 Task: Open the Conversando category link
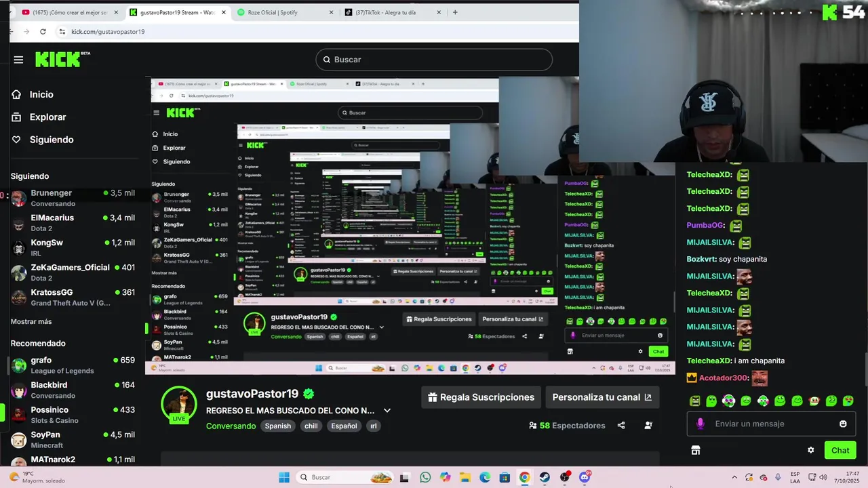(x=231, y=426)
